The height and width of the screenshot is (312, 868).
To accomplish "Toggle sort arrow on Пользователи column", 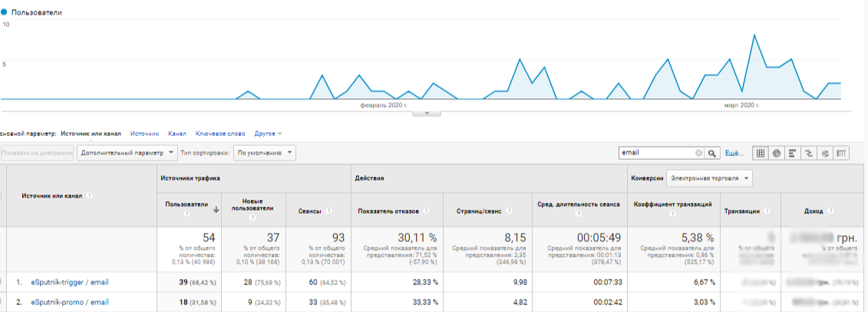I will tap(216, 208).
